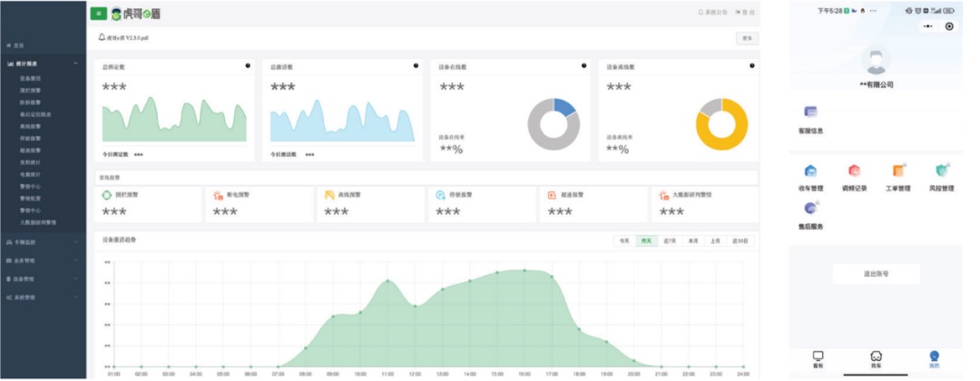Viewport: 980px width, 381px height.
Task: Click the user avatar picture
Action: 876,61
